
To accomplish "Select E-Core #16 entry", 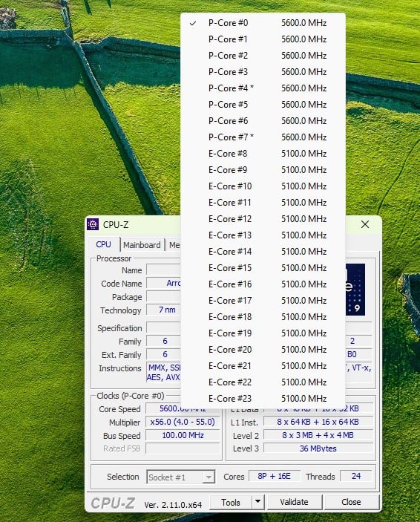I will 263,284.
